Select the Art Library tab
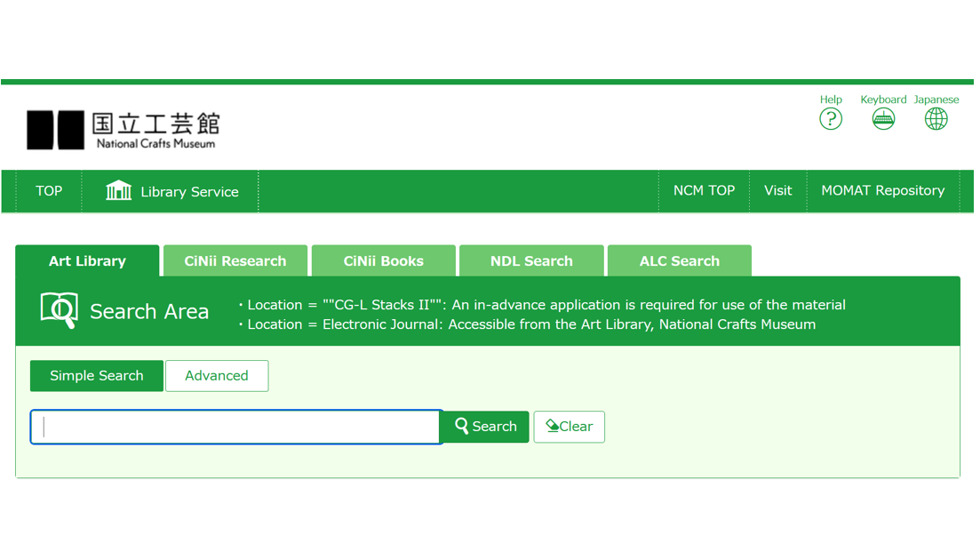 click(87, 261)
